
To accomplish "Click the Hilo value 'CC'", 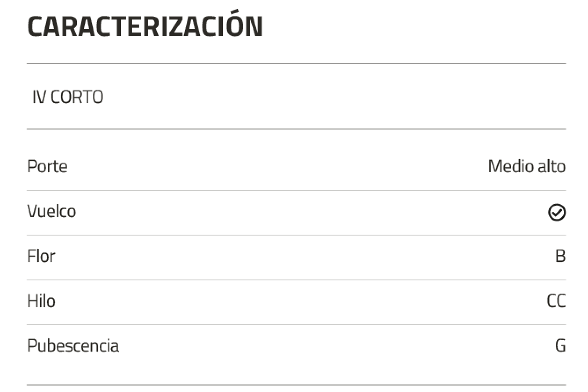I will coord(556,301).
